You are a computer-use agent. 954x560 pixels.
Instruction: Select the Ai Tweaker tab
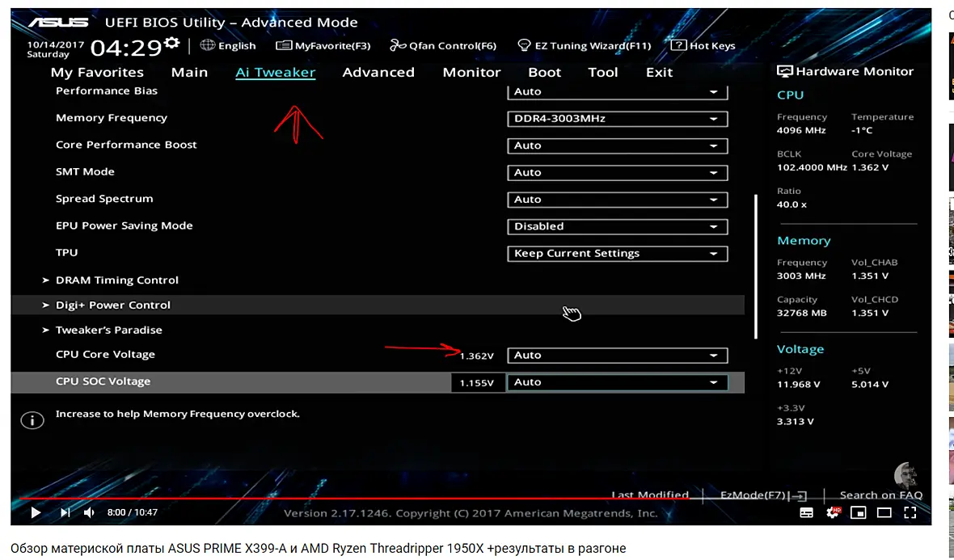click(x=276, y=73)
